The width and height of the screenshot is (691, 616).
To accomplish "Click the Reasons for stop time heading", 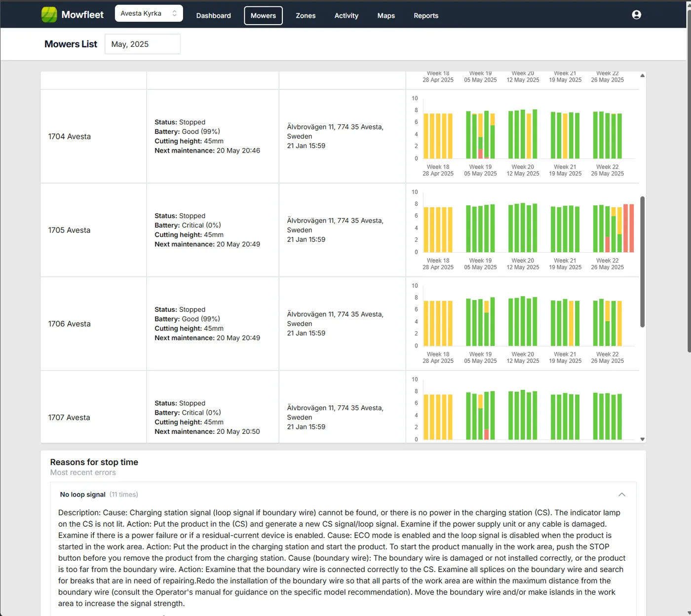I will pos(94,462).
